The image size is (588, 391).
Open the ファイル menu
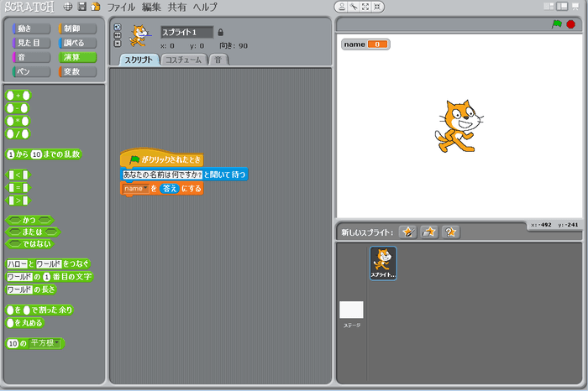[121, 7]
